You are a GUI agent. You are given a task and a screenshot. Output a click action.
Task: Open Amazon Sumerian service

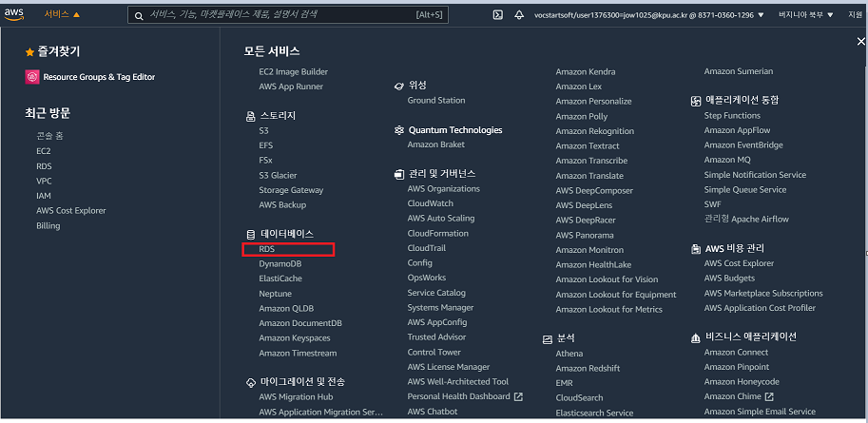(739, 71)
